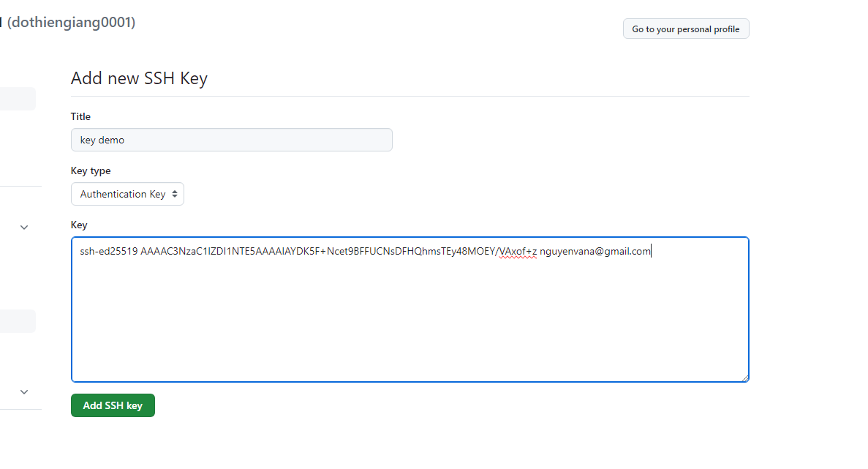The width and height of the screenshot is (868, 469).
Task: Open the Key type dropdown
Action: [x=127, y=194]
